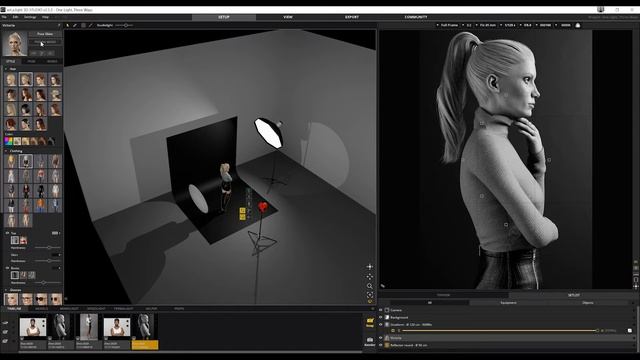The width and height of the screenshot is (640, 360).
Task: Open the Top color dropdown
Action: [x=56, y=233]
